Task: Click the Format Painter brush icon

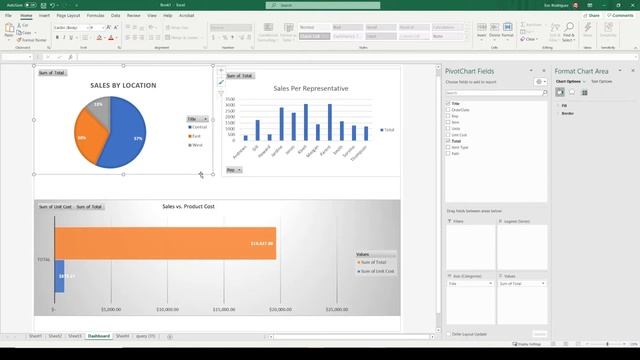Action: click(x=19, y=40)
